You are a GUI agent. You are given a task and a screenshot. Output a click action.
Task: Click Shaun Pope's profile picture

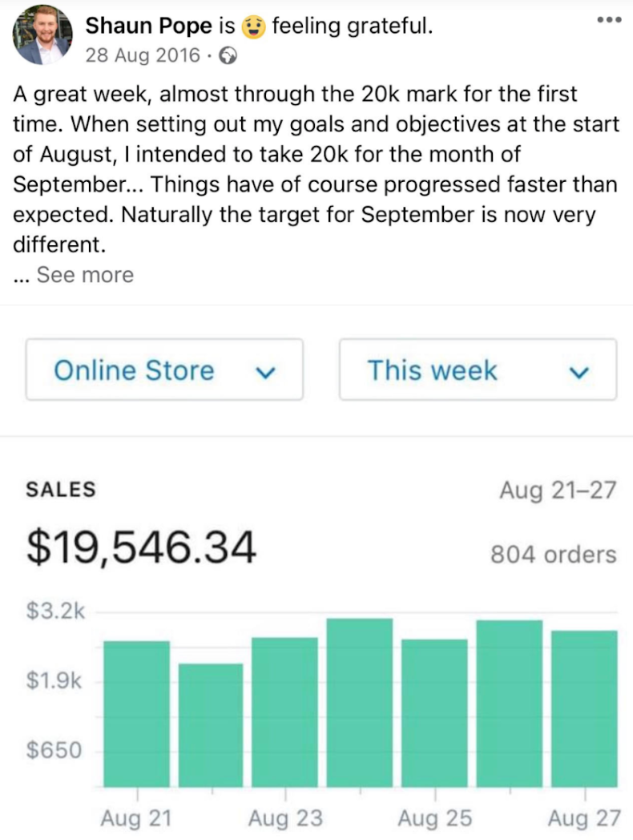42,35
